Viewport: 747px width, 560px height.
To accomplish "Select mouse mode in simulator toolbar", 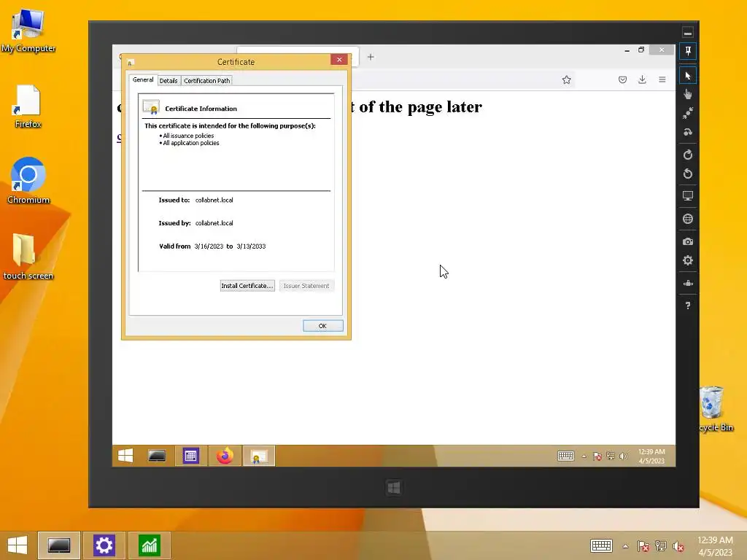I will tap(688, 76).
